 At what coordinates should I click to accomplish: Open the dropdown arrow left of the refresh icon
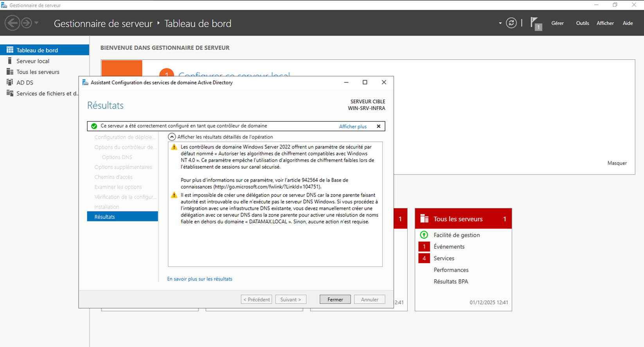click(x=500, y=23)
